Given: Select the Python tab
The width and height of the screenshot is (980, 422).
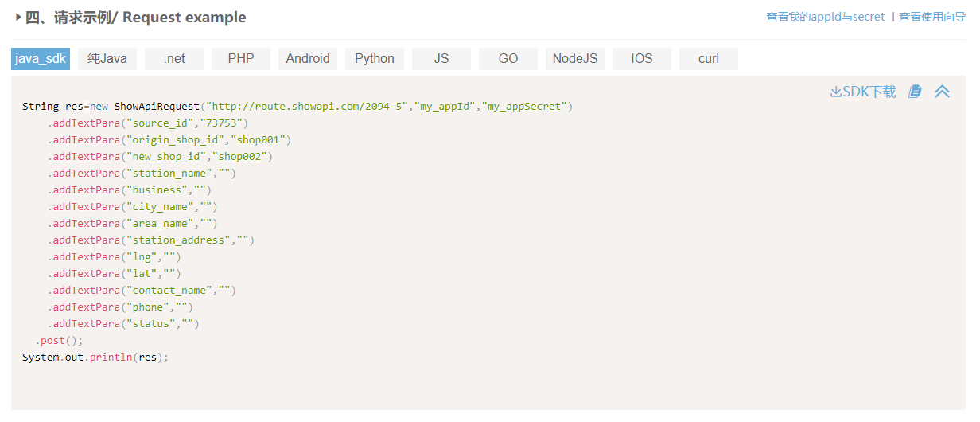Looking at the screenshot, I should [x=375, y=59].
